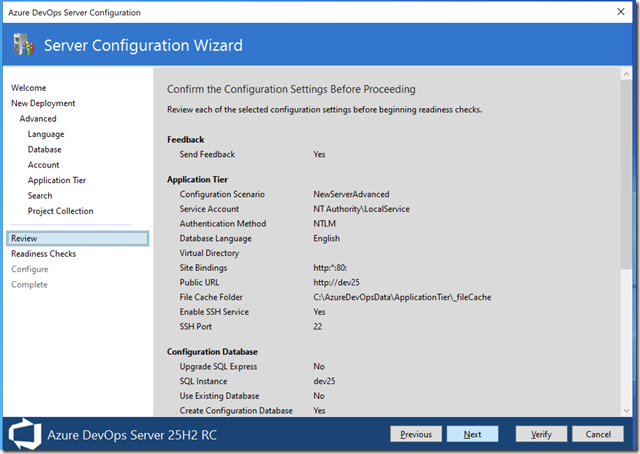Select New Deployment in the sidebar

43,103
